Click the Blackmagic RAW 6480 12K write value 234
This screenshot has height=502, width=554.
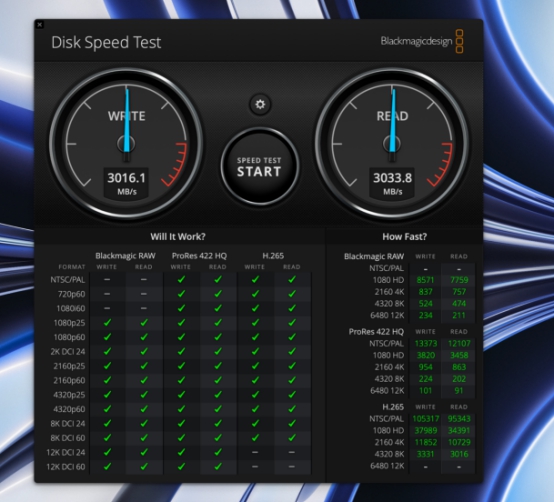425,315
